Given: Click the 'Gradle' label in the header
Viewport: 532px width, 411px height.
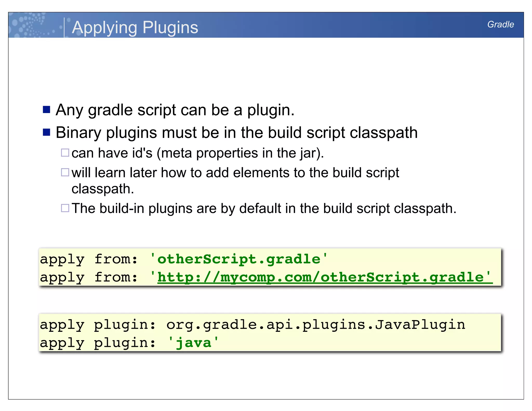Looking at the screenshot, I should (501, 24).
